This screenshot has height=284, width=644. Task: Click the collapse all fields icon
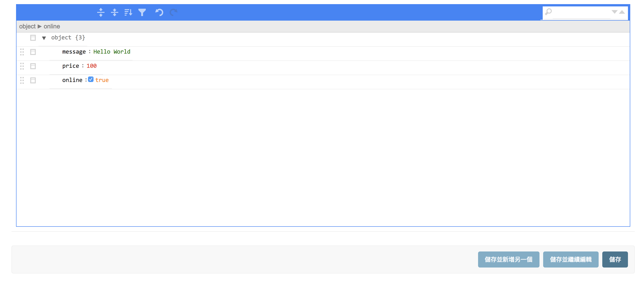click(115, 12)
